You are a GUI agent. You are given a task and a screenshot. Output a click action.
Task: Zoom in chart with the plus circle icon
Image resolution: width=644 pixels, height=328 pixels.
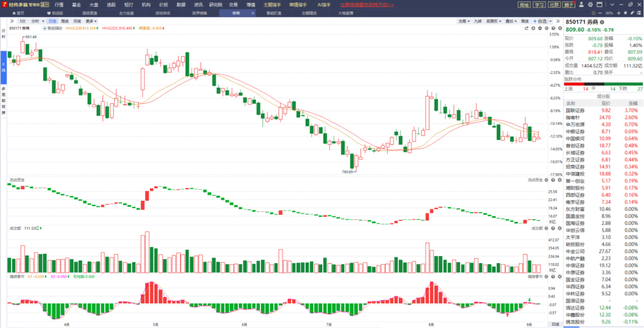click(x=533, y=28)
